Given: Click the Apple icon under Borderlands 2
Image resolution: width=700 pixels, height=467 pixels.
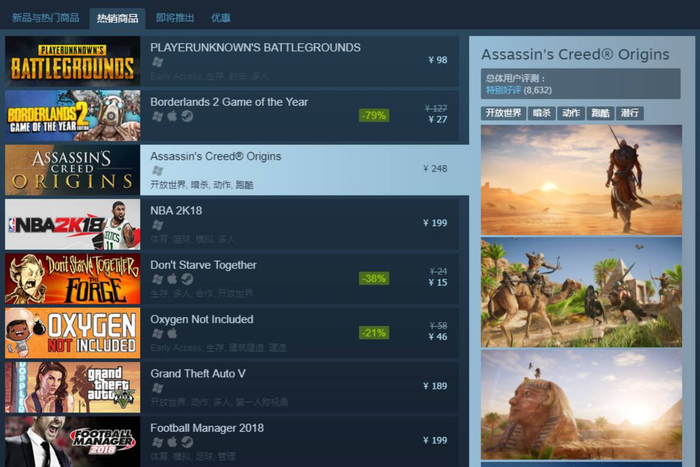Looking at the screenshot, I should (172, 116).
